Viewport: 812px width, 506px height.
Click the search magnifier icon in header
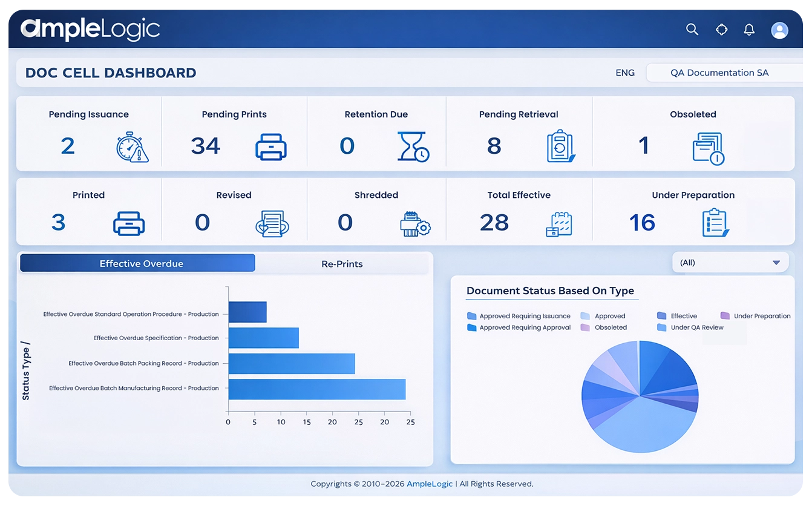pos(692,30)
